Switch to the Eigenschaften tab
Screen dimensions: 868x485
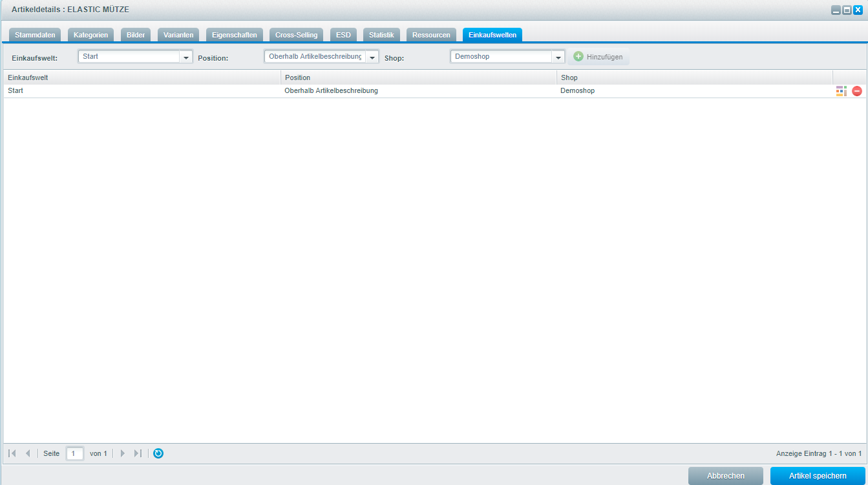point(235,35)
